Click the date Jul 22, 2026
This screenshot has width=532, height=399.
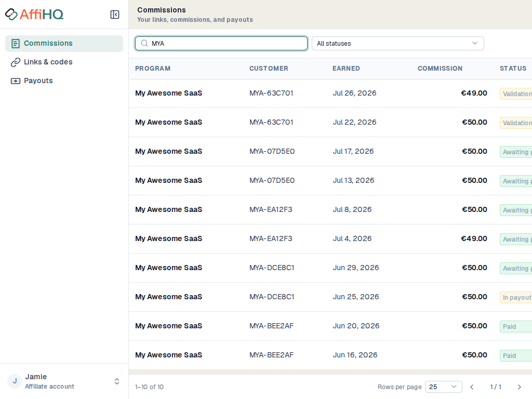tap(354, 122)
